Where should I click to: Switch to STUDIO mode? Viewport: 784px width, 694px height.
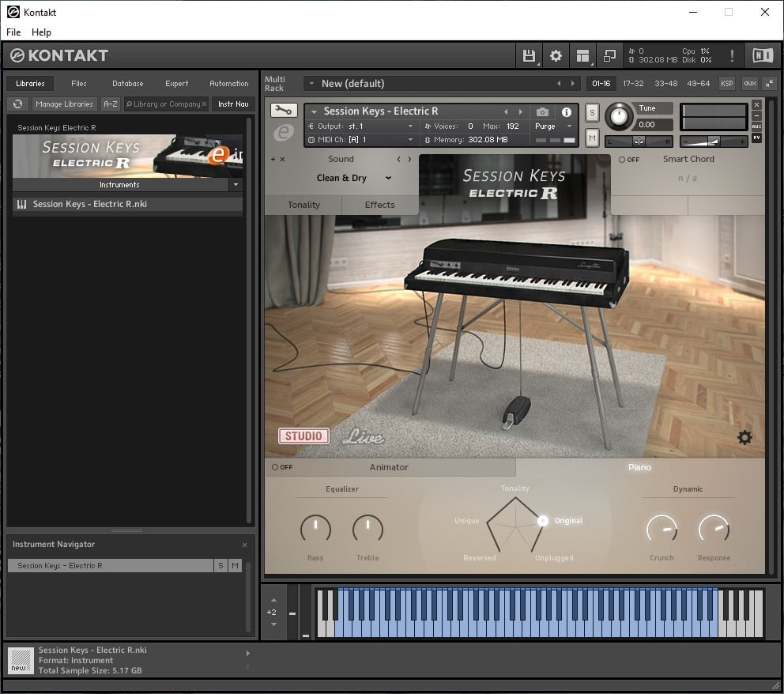tap(303, 436)
